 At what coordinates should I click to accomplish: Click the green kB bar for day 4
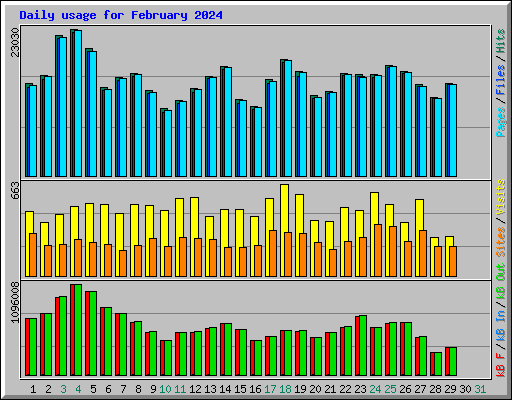(78, 330)
